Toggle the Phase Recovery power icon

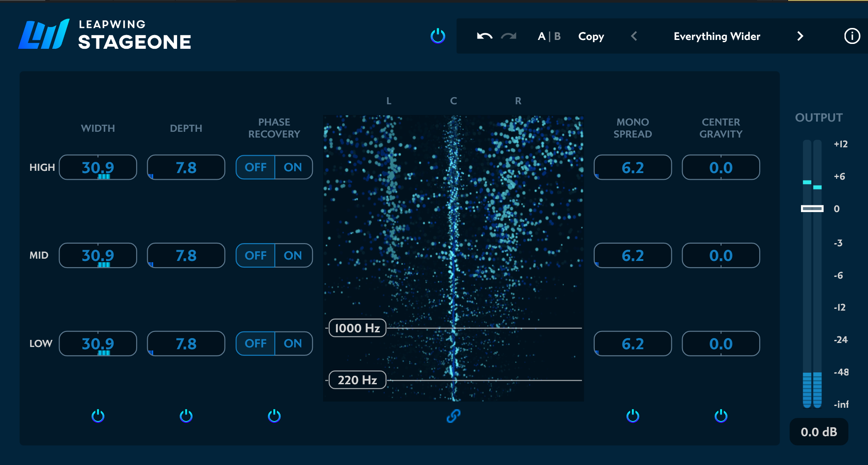pyautogui.click(x=274, y=416)
